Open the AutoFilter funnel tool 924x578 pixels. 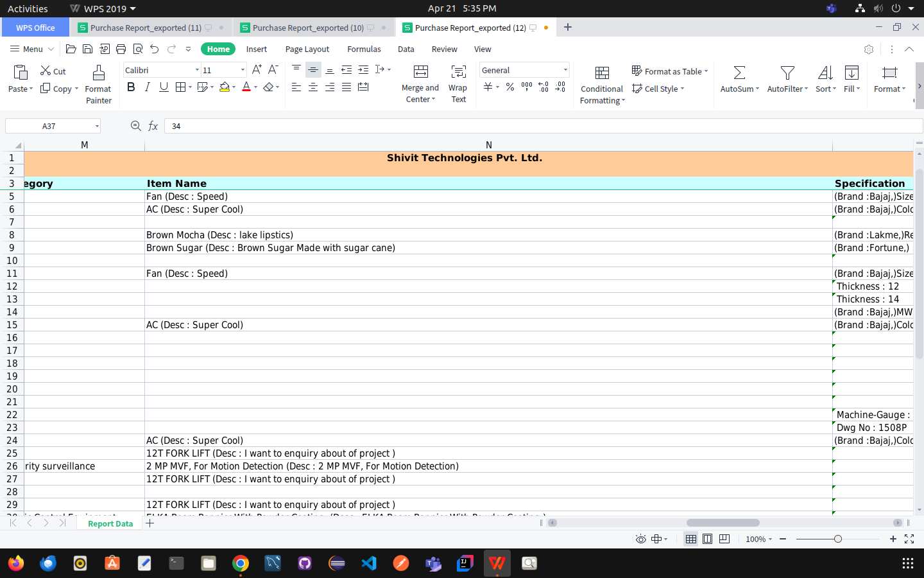point(787,73)
